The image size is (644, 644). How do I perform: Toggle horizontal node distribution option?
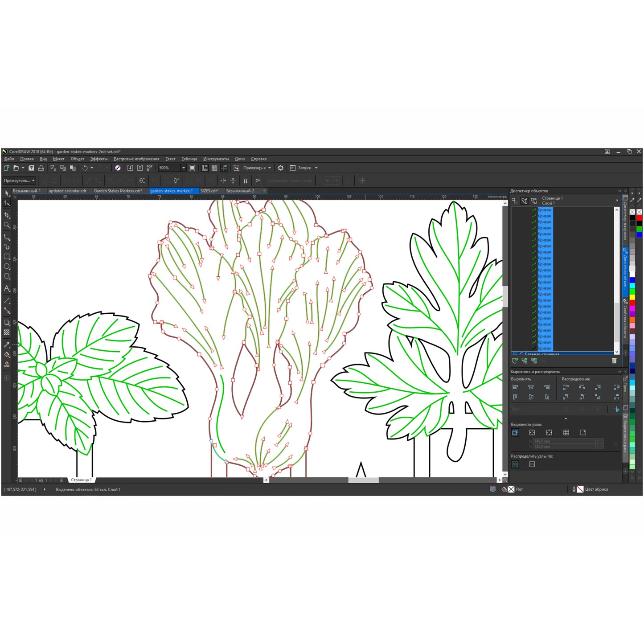515,464
